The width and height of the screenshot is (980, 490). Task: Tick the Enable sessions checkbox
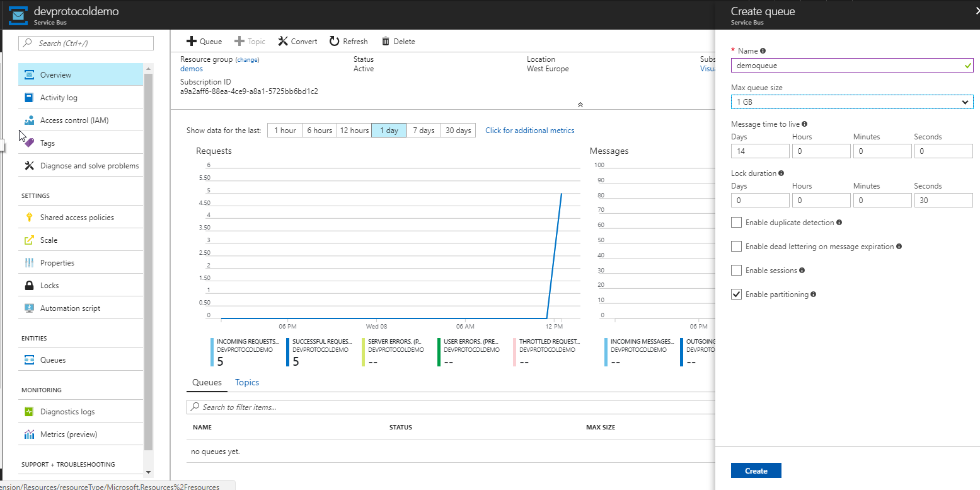point(736,271)
